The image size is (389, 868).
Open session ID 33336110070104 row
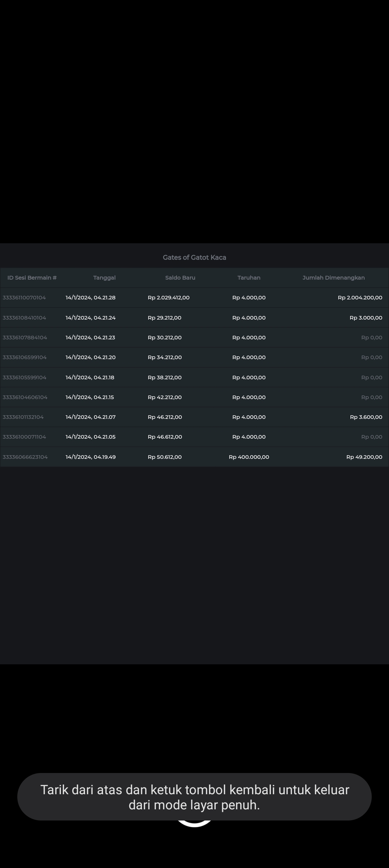click(24, 298)
